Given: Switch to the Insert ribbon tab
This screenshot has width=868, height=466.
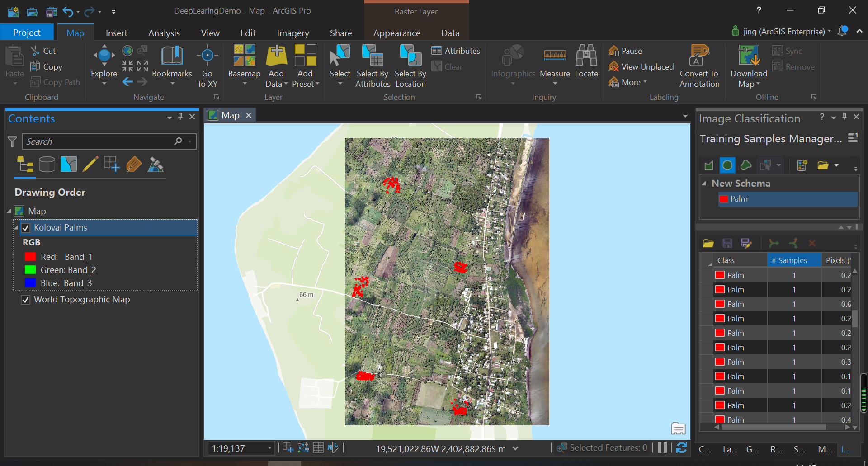Looking at the screenshot, I should click(x=116, y=33).
